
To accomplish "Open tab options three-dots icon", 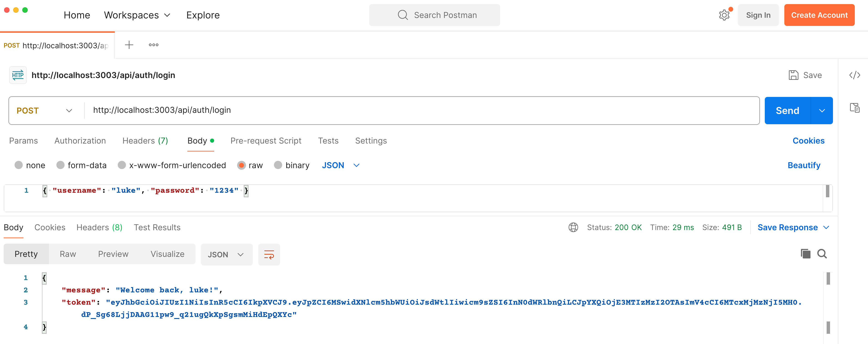I will click(x=153, y=45).
